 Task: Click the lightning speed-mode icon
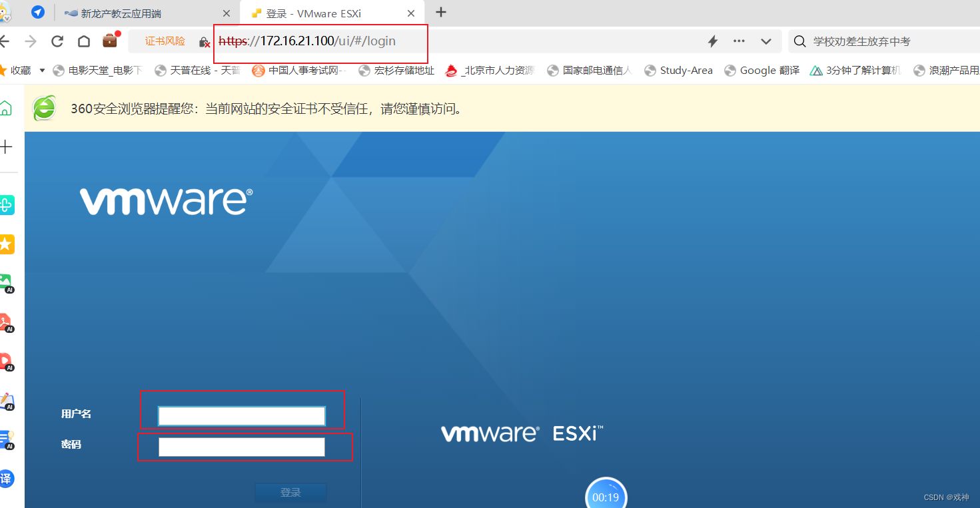[x=712, y=41]
